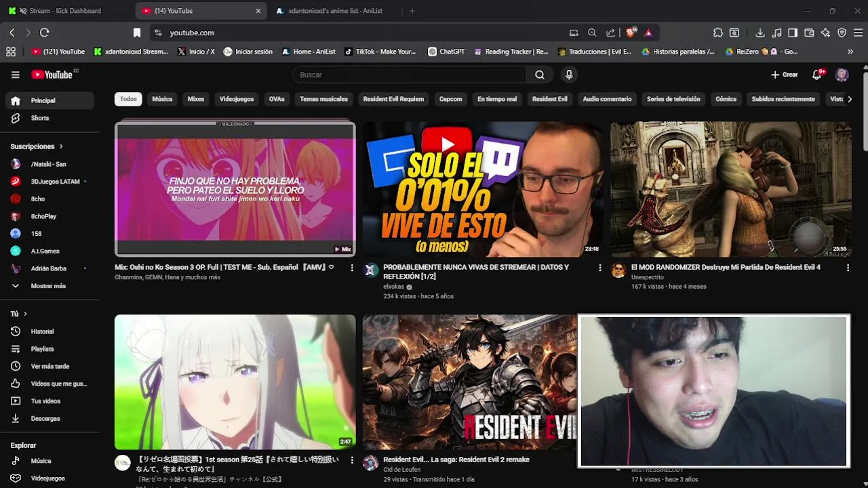
Task: Open options menu for elxokas video
Action: 599,268
